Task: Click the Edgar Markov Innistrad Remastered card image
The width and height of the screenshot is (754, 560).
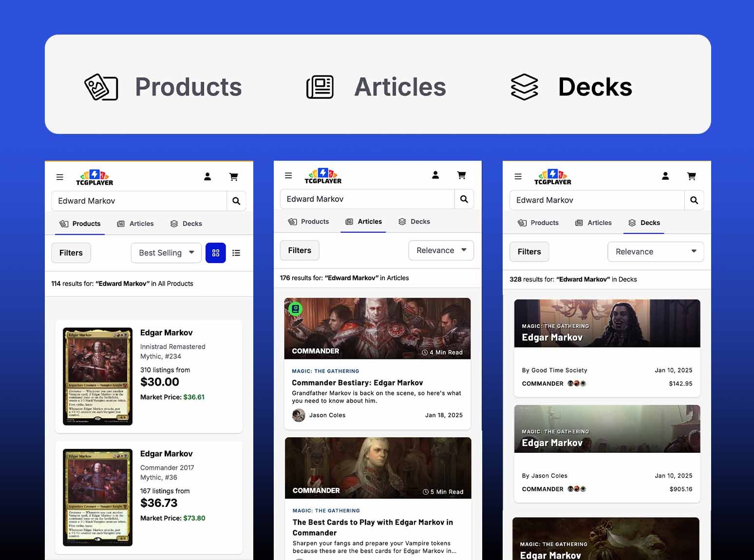Action: point(97,376)
